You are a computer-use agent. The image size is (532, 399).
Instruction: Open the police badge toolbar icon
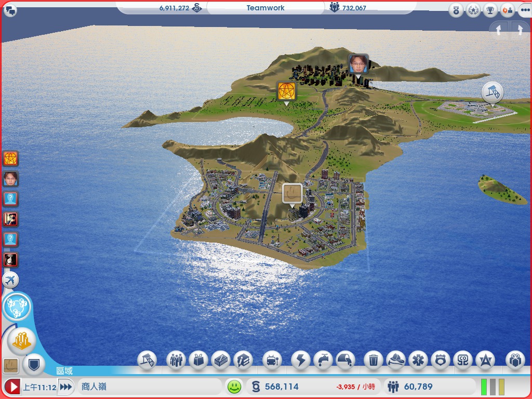coord(441,360)
